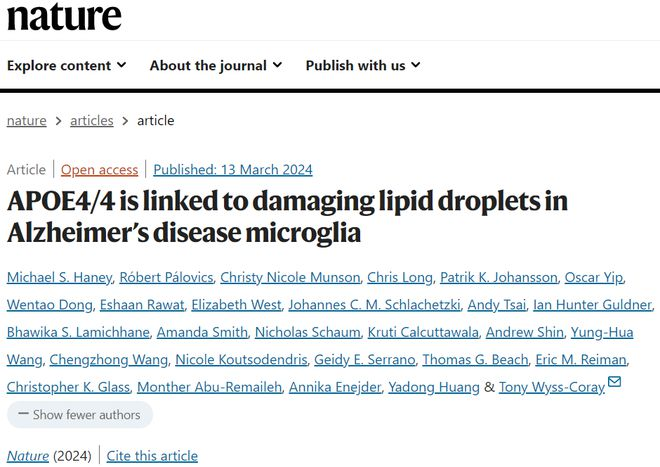
Task: Collapse the list with Show fewer authors
Action: pyautogui.click(x=80, y=414)
